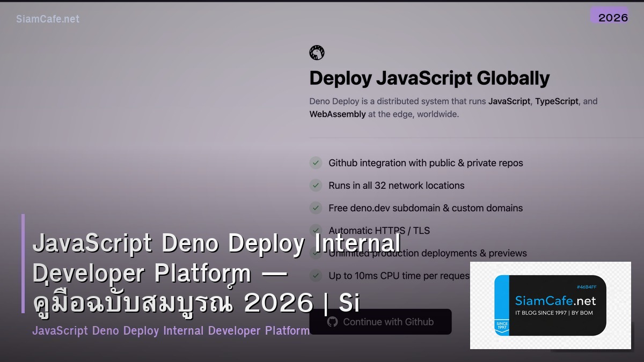Click the GitHub octocat icon inside the button
This screenshot has height=362, width=644.
333,322
